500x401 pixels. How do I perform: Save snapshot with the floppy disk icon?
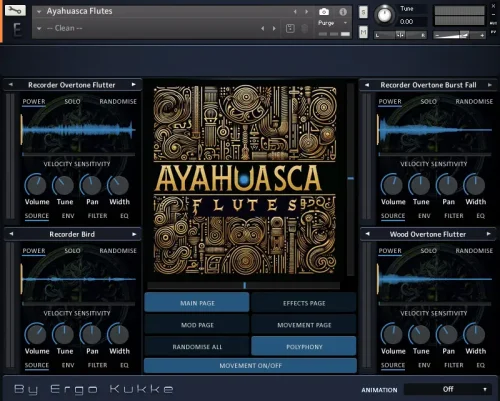pos(290,29)
